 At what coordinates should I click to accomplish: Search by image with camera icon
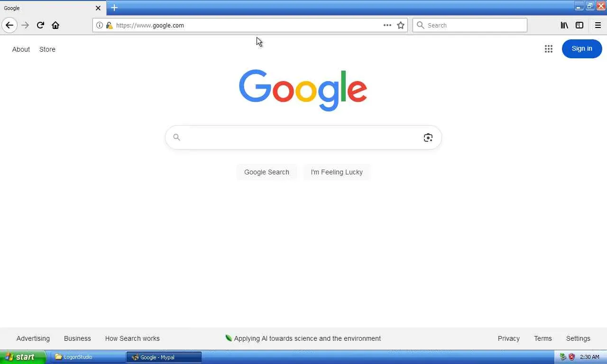[428, 137]
